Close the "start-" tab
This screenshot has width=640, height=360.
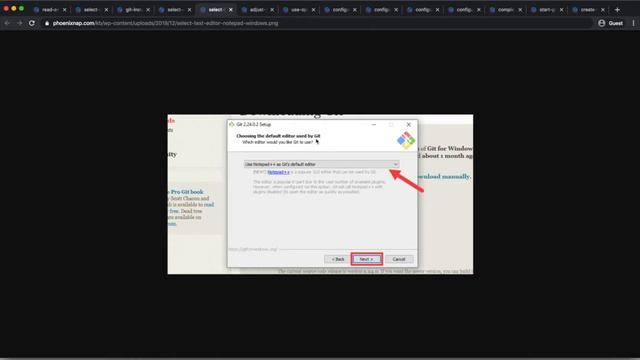click(x=562, y=10)
